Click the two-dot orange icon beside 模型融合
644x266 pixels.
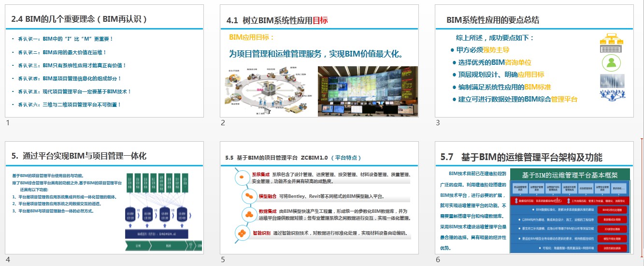250,196
